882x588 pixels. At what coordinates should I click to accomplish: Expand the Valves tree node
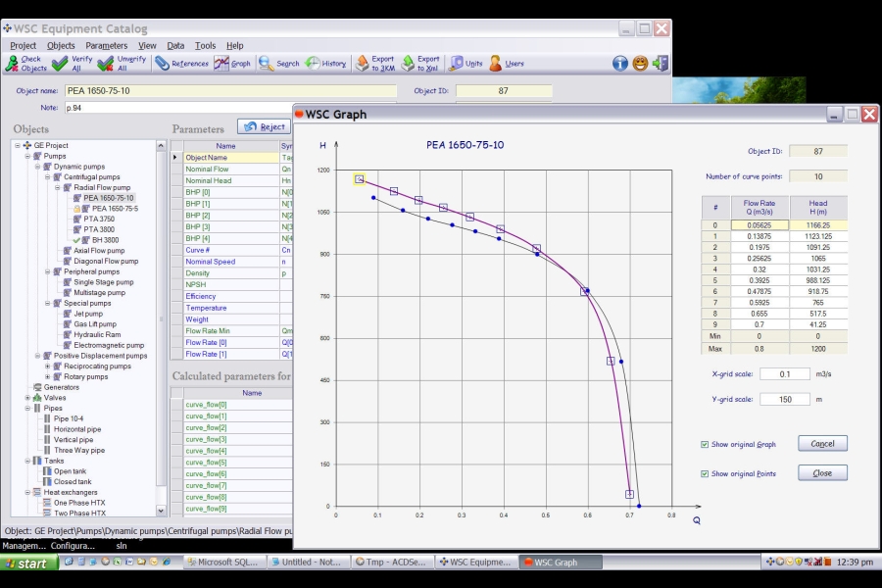tap(27, 398)
